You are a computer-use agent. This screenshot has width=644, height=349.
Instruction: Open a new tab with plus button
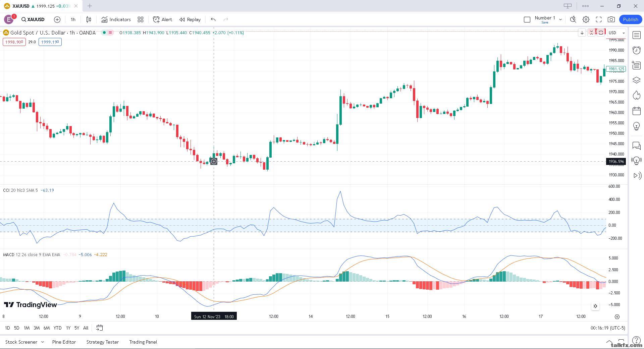90,6
